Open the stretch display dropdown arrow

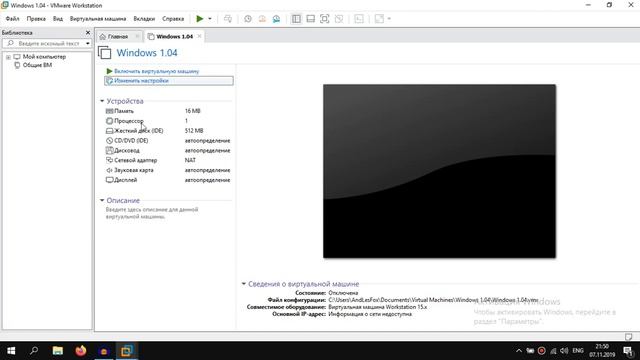pyautogui.click(x=389, y=19)
